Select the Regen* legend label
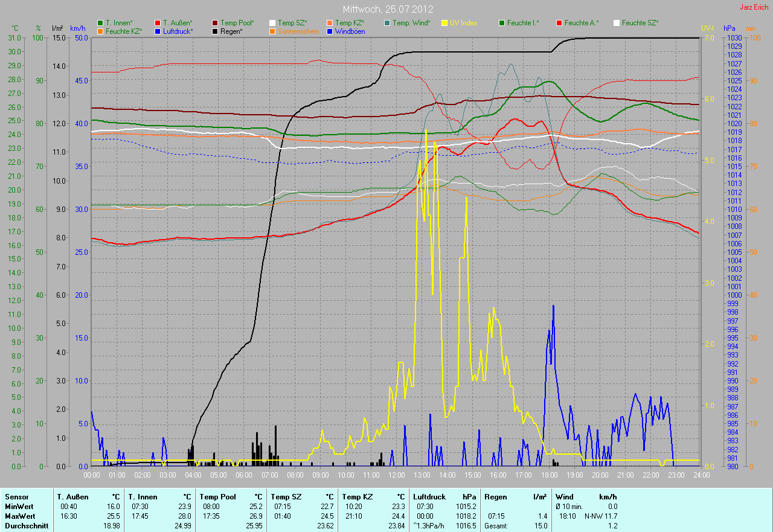773x532 pixels. (x=231, y=31)
